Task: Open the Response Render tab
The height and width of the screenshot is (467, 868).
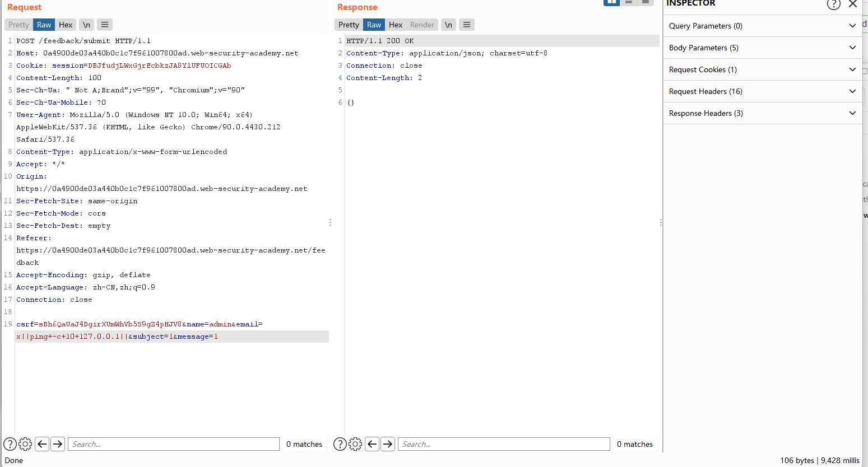Action: [x=422, y=25]
